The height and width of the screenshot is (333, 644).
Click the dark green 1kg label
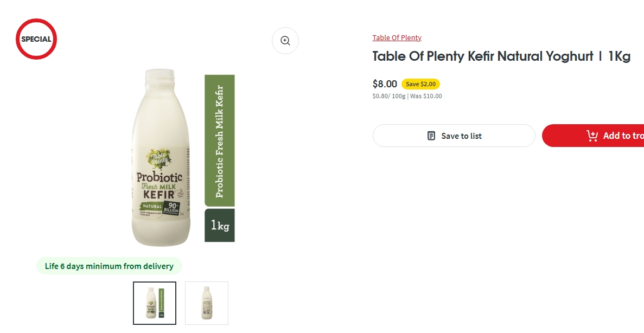220,225
